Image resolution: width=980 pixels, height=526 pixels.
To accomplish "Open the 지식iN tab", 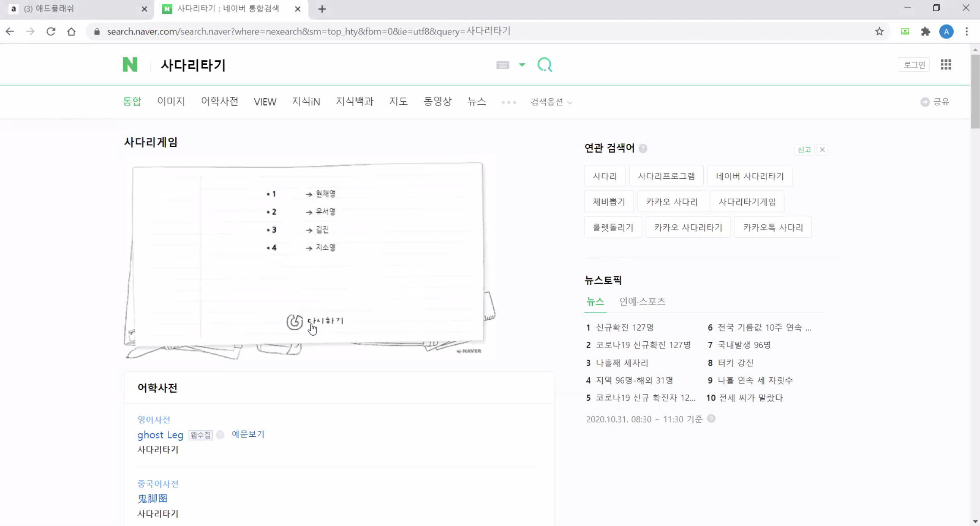I will [306, 101].
